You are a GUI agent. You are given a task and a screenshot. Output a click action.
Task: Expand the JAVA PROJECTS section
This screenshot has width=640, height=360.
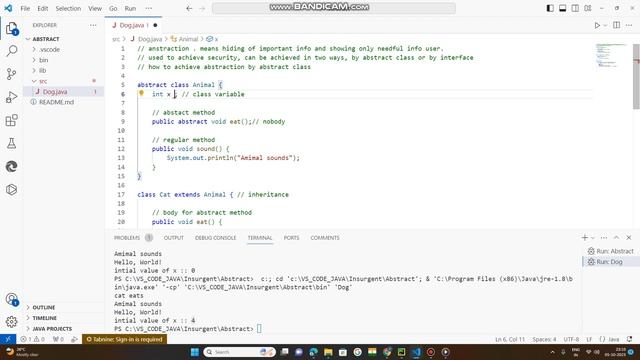point(64,329)
